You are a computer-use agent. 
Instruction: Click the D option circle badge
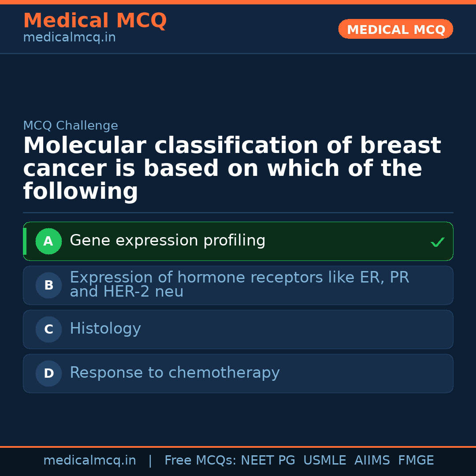point(48,373)
